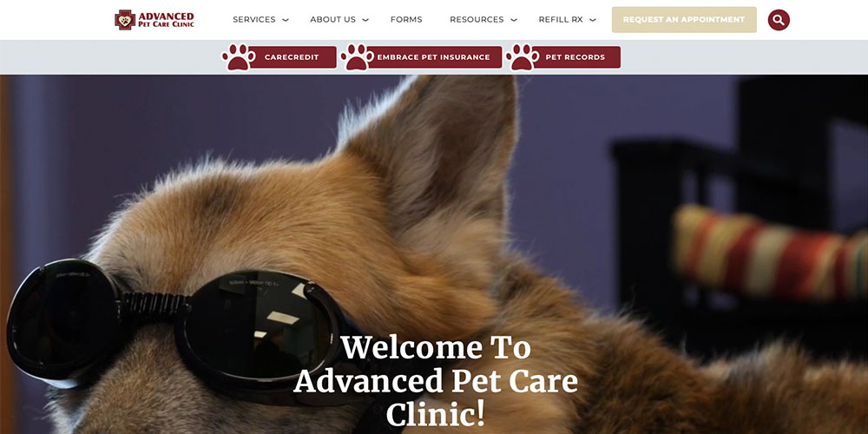This screenshot has height=434, width=868.
Task: Open the Pet Records link
Action: point(575,57)
